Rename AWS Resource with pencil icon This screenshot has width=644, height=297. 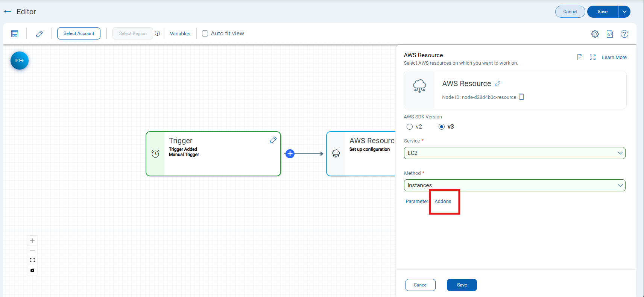(x=498, y=83)
